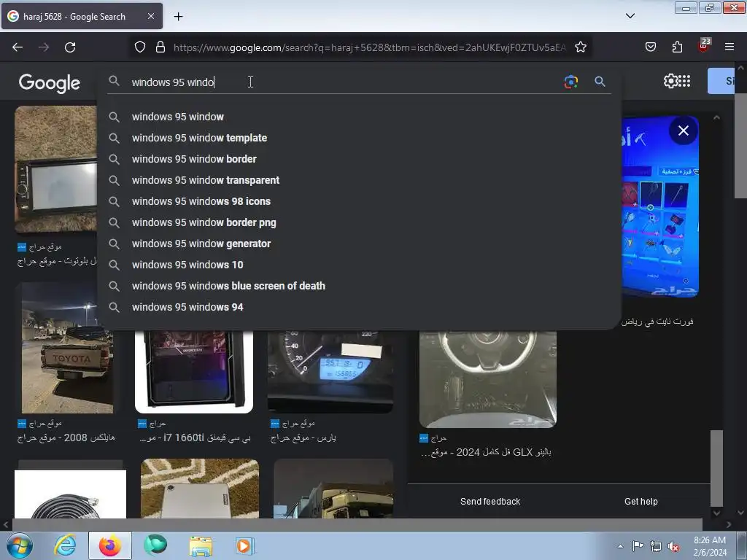Click the page horizontal scrollbar
The height and width of the screenshot is (560, 747).
point(357,525)
